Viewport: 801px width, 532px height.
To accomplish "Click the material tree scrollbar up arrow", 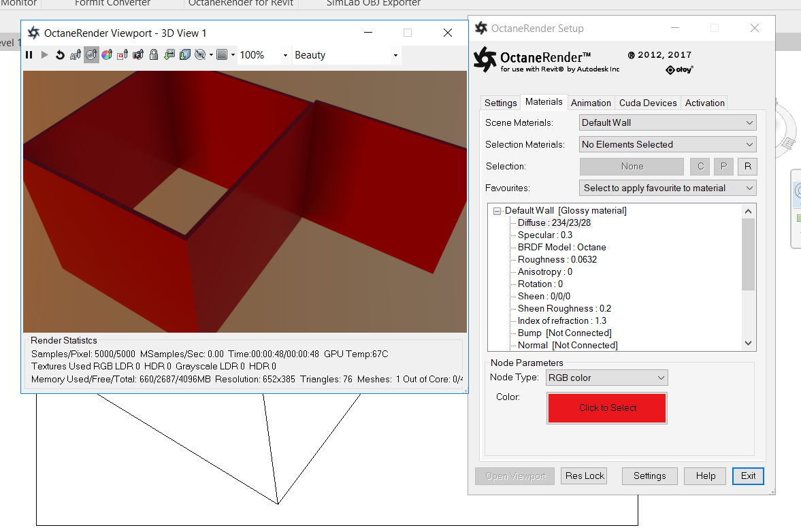I will click(x=748, y=211).
